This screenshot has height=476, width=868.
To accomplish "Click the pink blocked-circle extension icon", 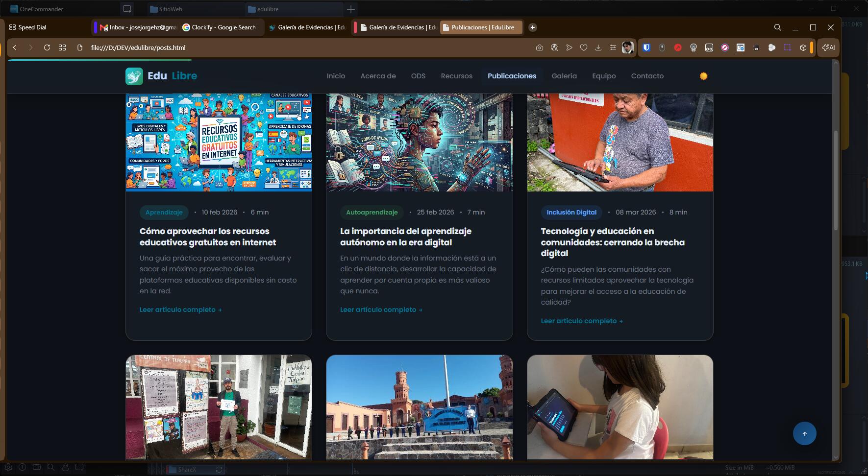I will pos(725,48).
